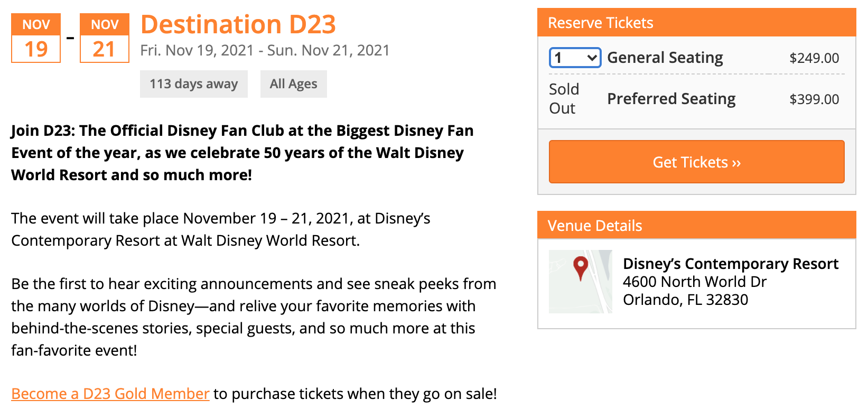The width and height of the screenshot is (868, 409).
Task: Click the $399.00 Preferred Seating price
Action: 814,99
